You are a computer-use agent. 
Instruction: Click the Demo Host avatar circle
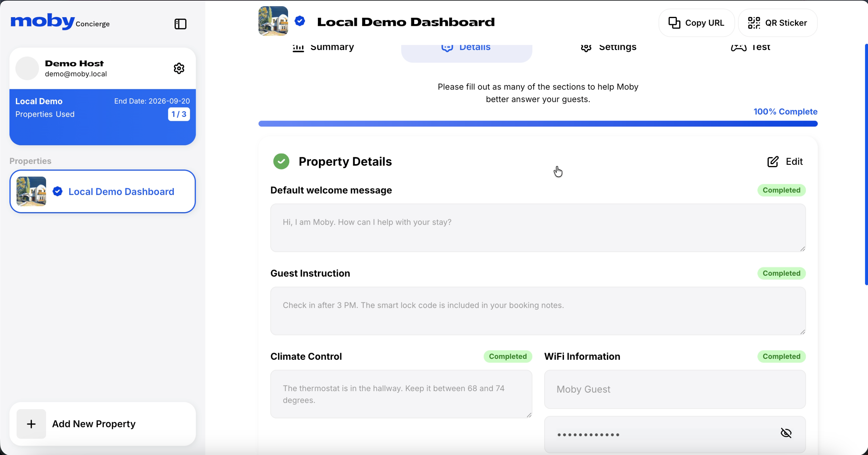click(27, 68)
